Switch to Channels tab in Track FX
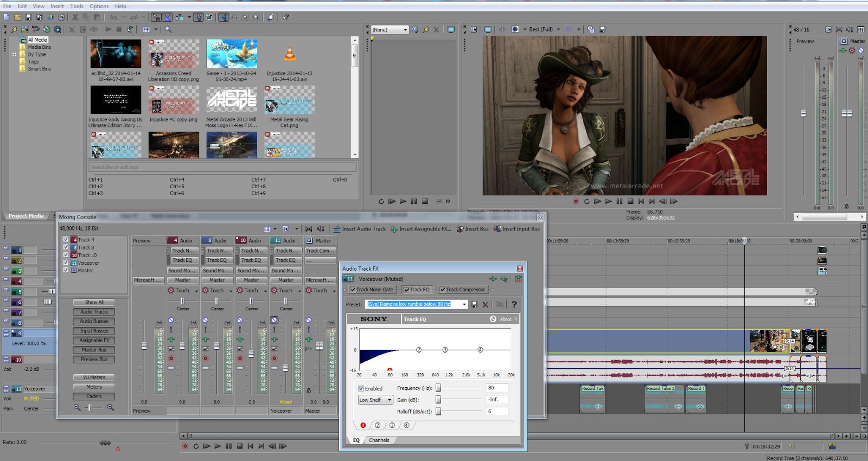The image size is (868, 461). pos(379,440)
